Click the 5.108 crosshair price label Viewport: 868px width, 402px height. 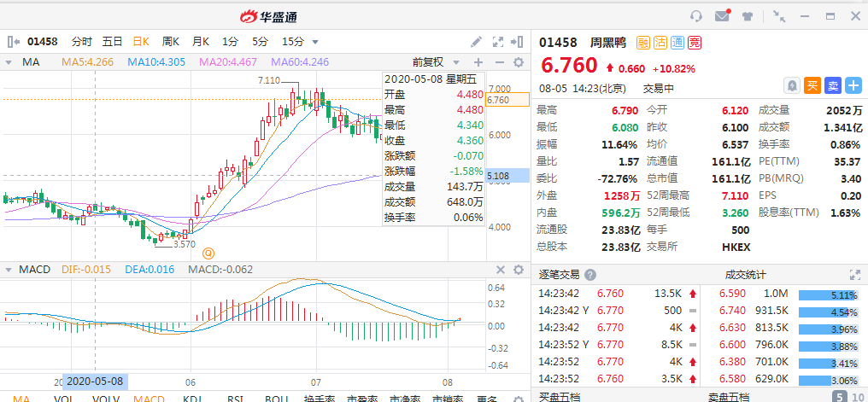coord(507,176)
